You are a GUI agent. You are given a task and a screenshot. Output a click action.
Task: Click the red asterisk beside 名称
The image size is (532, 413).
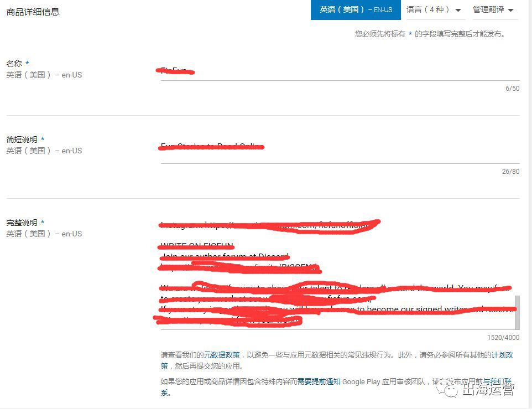(x=26, y=63)
